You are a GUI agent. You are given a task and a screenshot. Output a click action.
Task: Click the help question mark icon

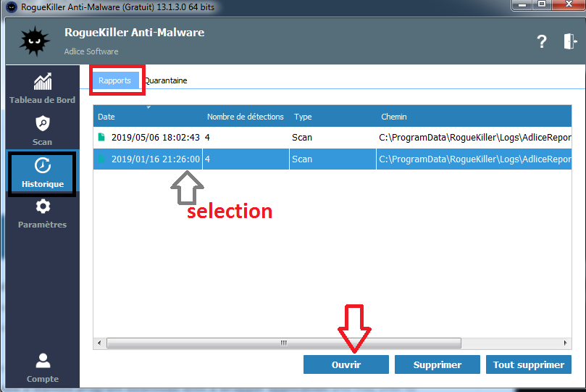(x=541, y=42)
